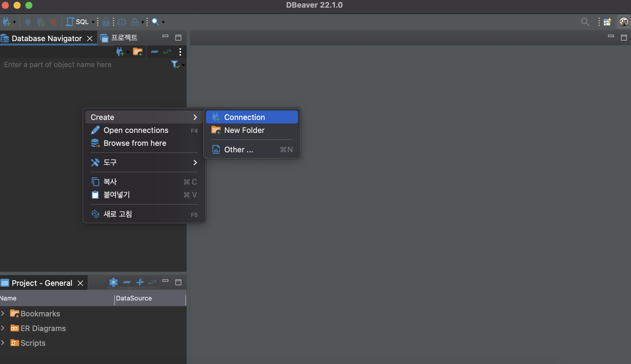Open the SQL button dropdown arrow

click(x=93, y=22)
